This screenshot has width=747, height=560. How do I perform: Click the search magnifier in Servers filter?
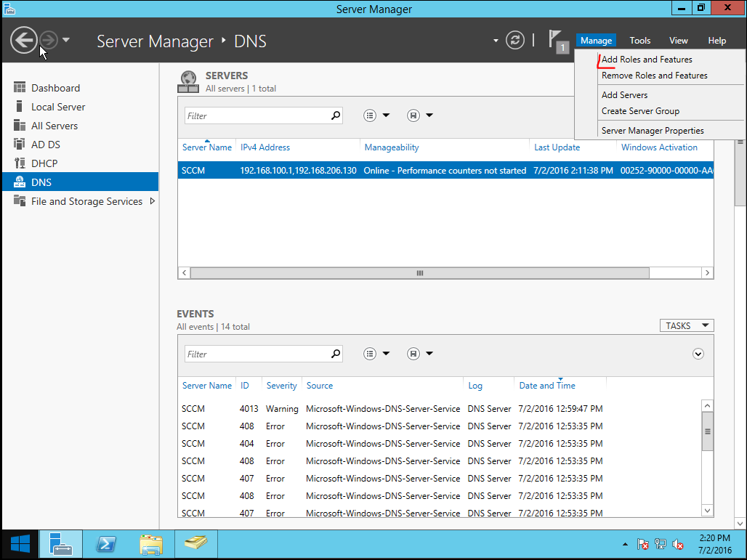[x=336, y=115]
